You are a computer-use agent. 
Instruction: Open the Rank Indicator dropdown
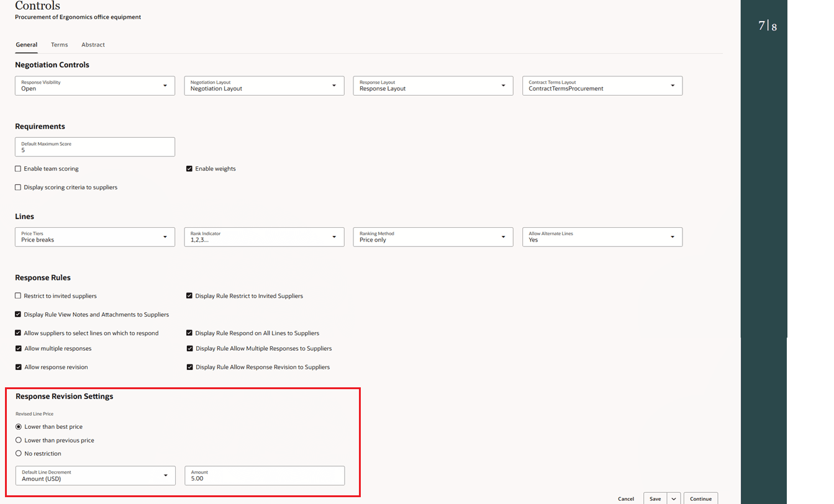point(334,236)
